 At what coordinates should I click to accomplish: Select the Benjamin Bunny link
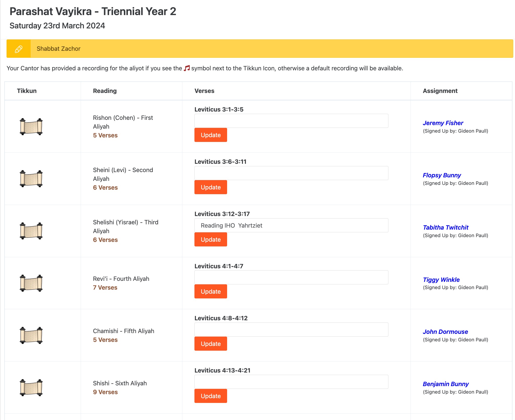pyautogui.click(x=445, y=384)
